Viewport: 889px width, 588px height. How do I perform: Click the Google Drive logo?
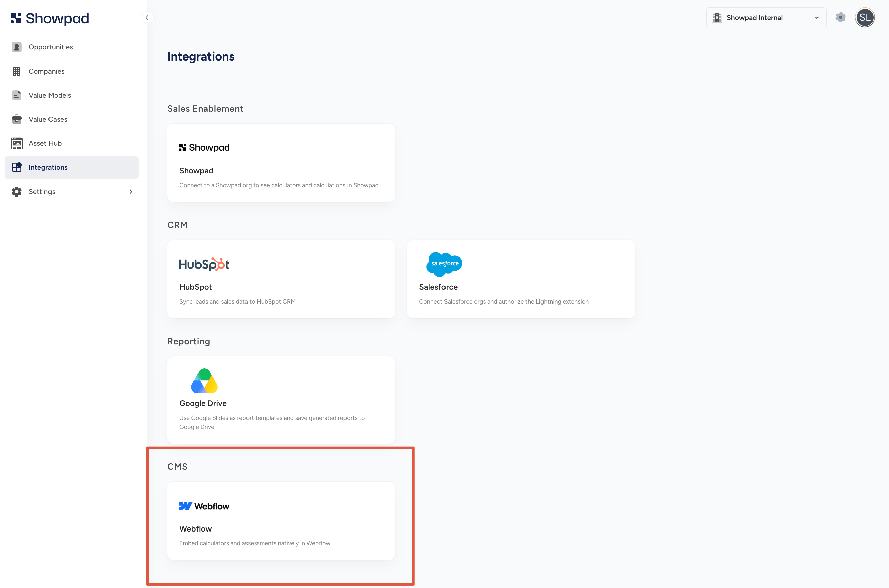pyautogui.click(x=204, y=381)
